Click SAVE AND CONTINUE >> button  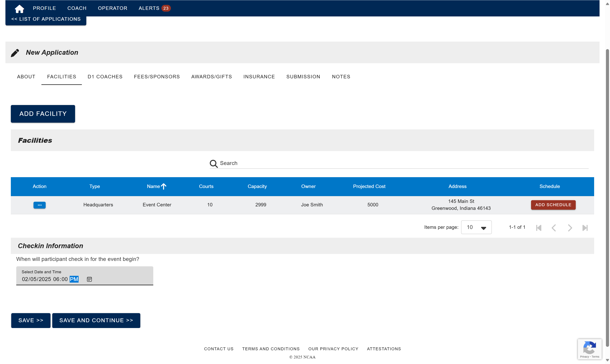[x=96, y=320]
